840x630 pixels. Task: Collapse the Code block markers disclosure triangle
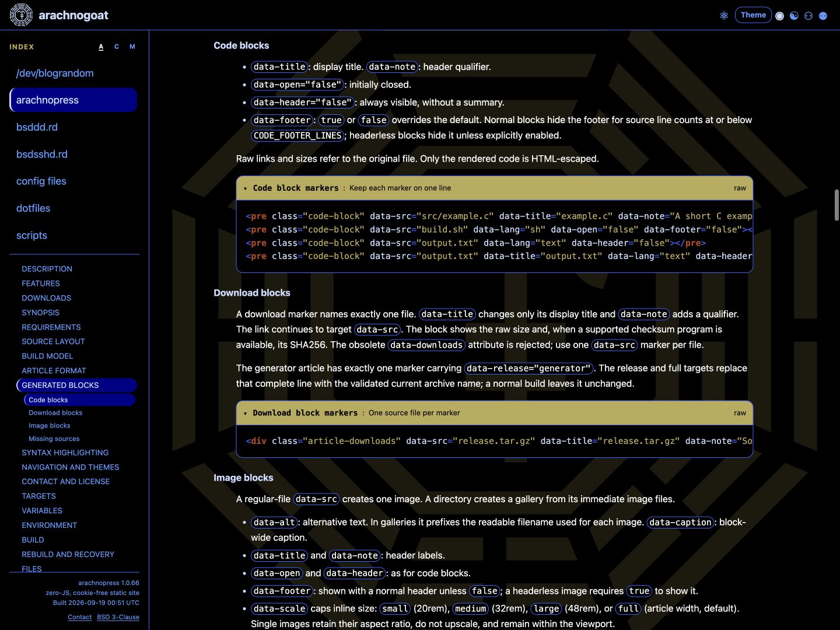[x=246, y=188]
